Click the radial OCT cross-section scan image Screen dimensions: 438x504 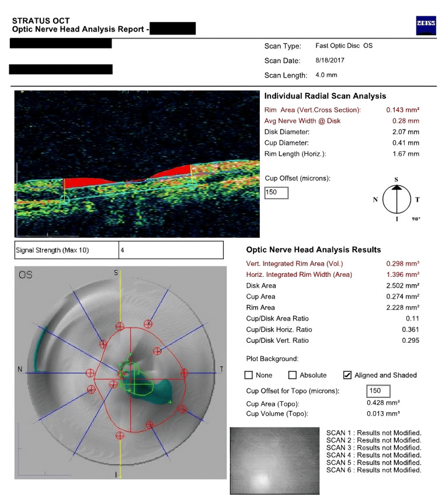click(x=137, y=164)
